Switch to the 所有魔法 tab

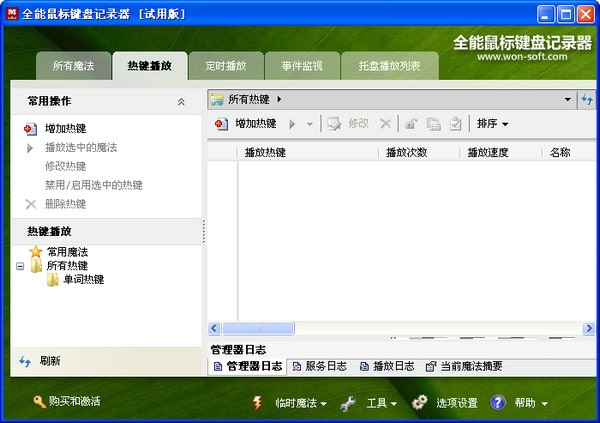[73, 66]
